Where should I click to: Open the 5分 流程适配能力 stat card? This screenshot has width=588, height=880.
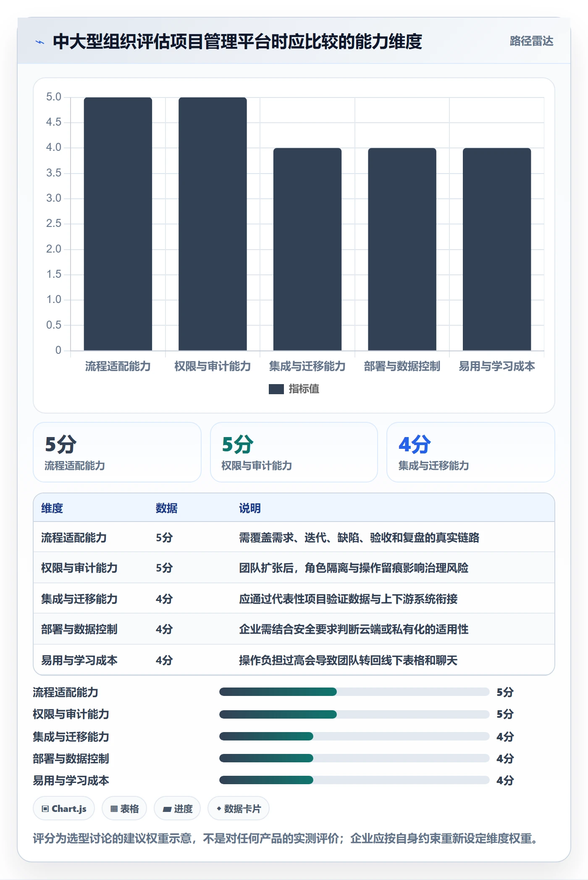[117, 452]
